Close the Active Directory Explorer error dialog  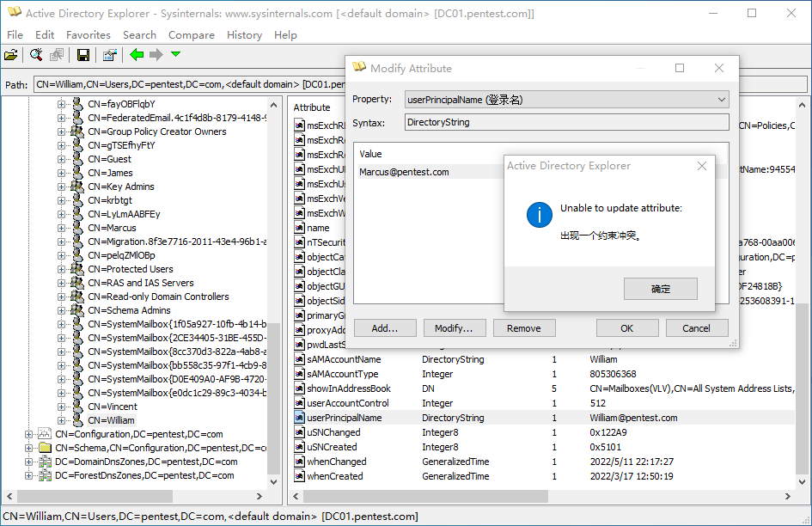(x=702, y=166)
